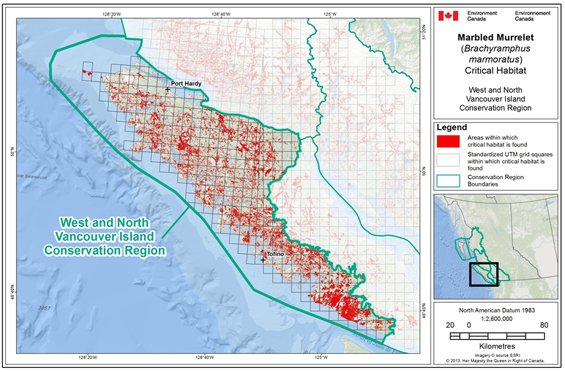Image resolution: width=565 pixels, height=372 pixels.
Task: Click the kilometres scale bar
Action: pos(497,336)
